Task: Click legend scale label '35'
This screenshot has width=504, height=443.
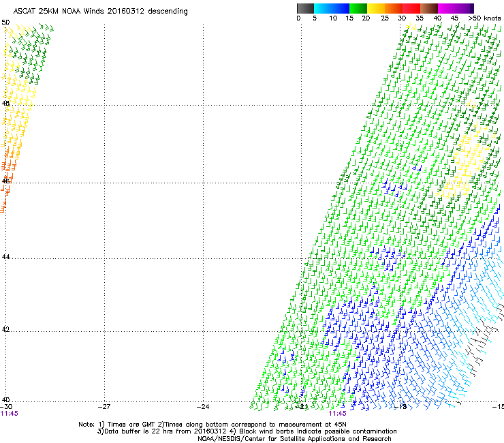Action: pos(420,18)
